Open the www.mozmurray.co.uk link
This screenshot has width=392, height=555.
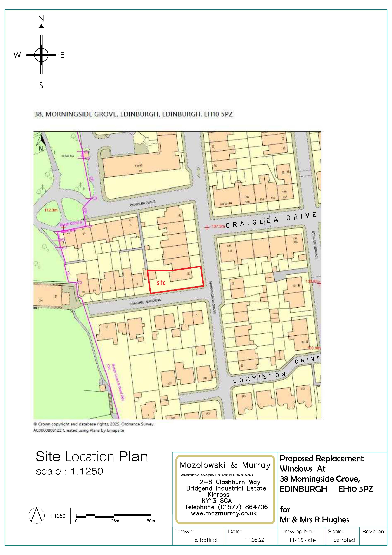click(224, 513)
